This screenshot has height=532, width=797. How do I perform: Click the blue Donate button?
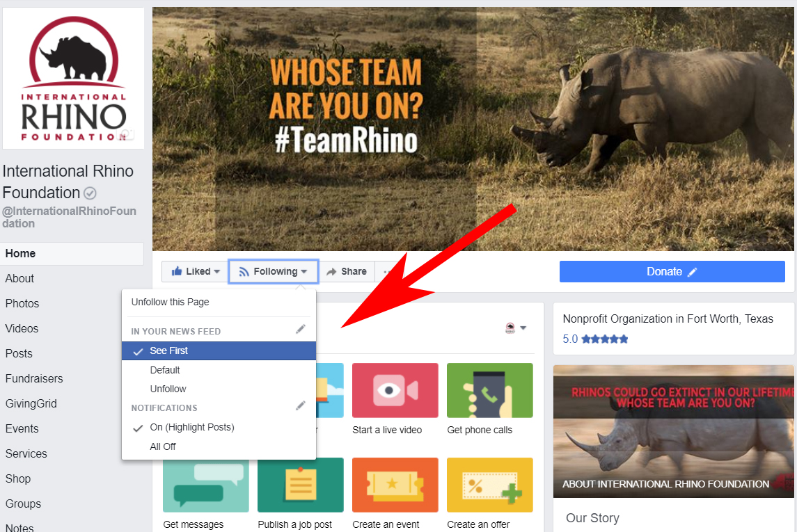click(672, 272)
